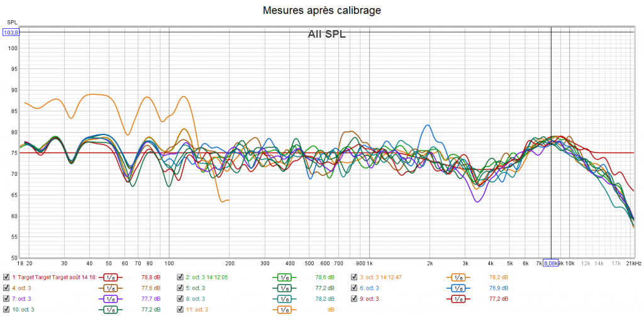Click the green 1/6 smoothing icon of trace 2

pyautogui.click(x=284, y=277)
